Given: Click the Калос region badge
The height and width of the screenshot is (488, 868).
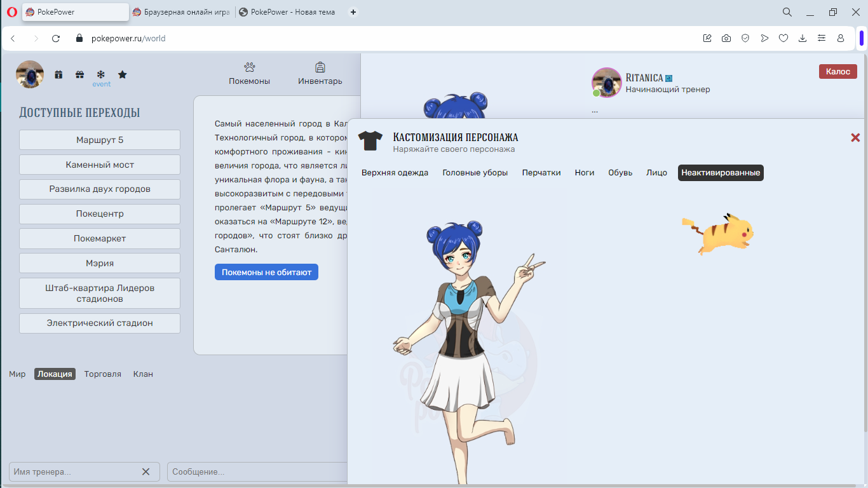Looking at the screenshot, I should point(837,72).
